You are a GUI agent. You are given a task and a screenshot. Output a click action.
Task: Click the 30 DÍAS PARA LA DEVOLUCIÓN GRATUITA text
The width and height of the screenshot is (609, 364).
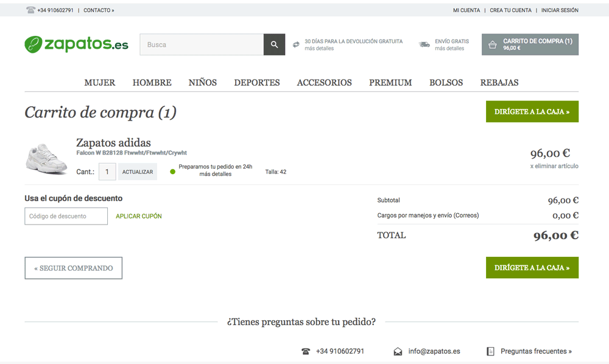[x=353, y=41]
